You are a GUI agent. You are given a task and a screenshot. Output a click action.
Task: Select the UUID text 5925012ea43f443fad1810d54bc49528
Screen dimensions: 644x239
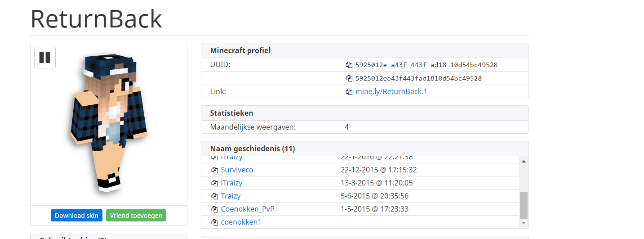(418, 78)
